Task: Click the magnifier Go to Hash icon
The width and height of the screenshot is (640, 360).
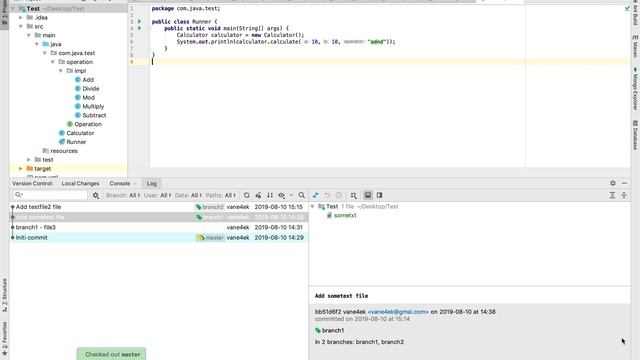Action: click(302, 196)
